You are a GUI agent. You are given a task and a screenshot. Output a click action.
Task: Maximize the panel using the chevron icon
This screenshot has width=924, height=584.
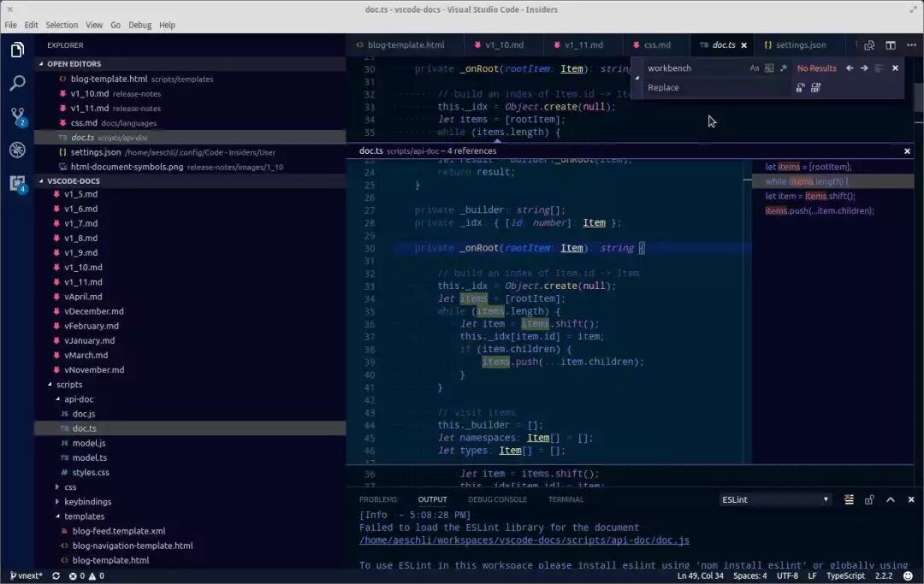(x=890, y=498)
